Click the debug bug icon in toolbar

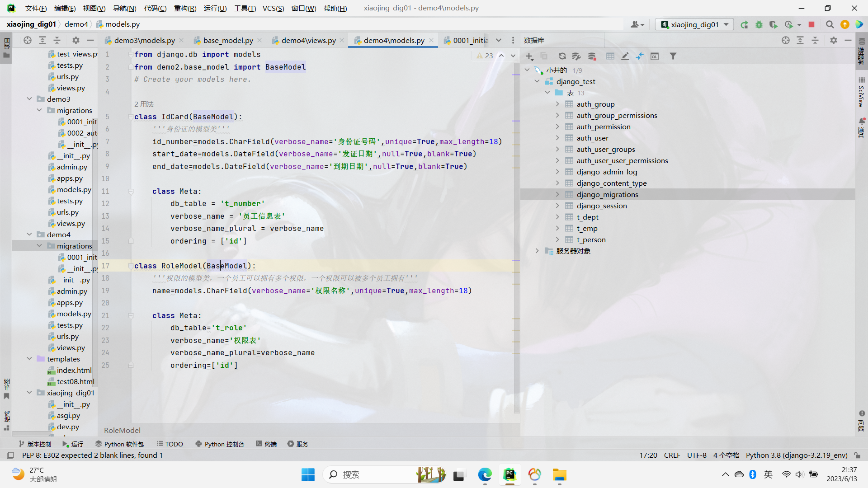tap(759, 24)
